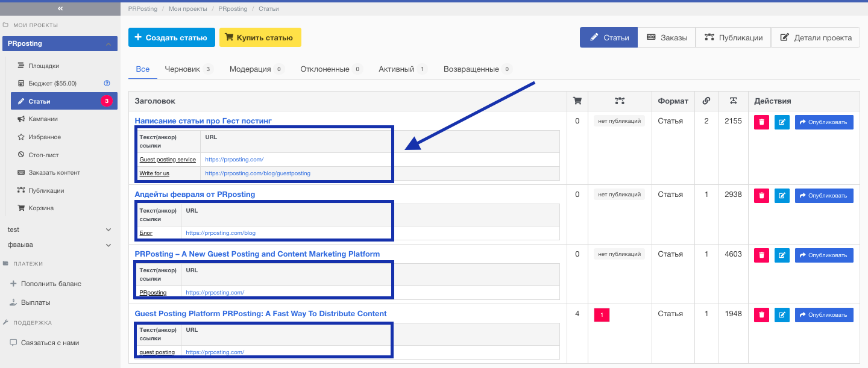Open Корзина in sidebar
868x368 pixels.
pos(41,208)
